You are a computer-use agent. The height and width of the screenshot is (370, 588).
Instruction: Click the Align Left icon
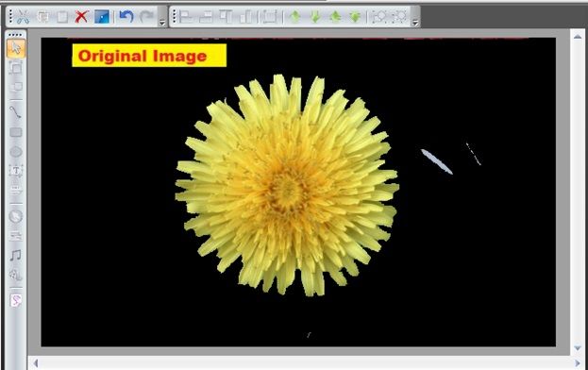tap(186, 17)
